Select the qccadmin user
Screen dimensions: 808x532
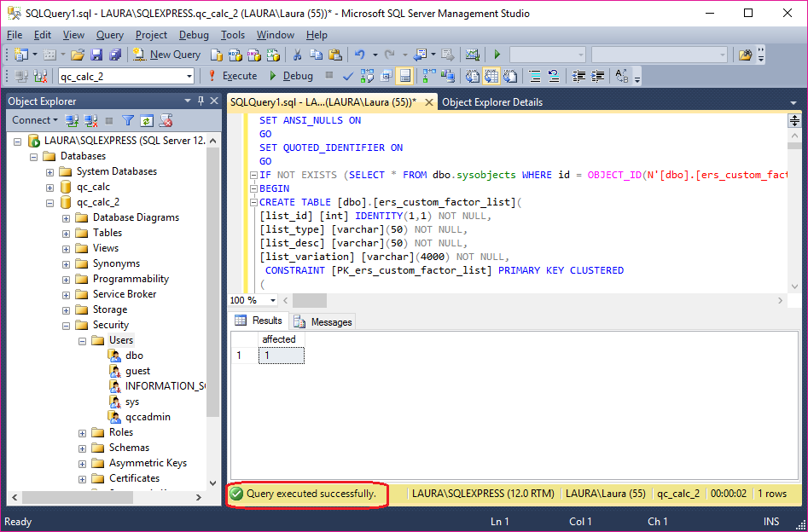pos(148,417)
